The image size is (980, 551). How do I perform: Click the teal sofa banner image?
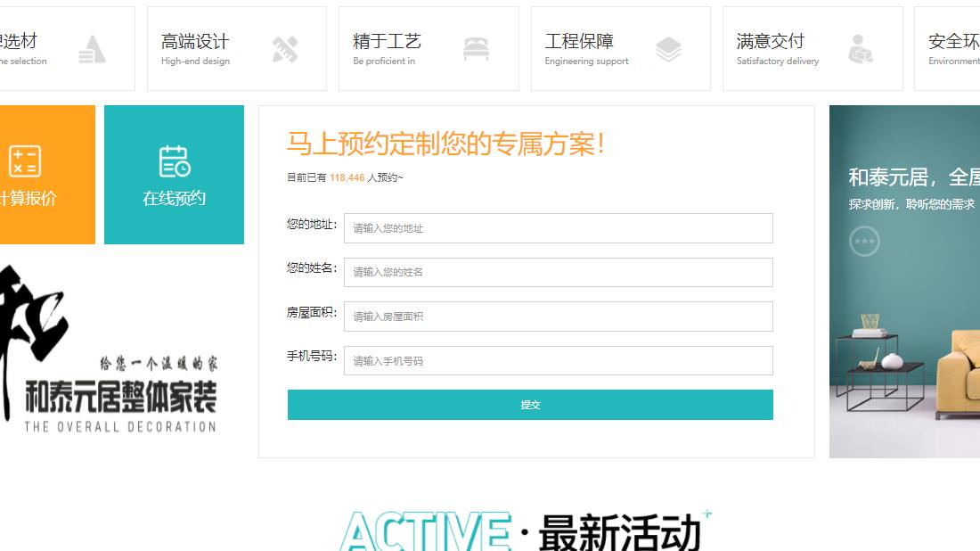pos(903,281)
